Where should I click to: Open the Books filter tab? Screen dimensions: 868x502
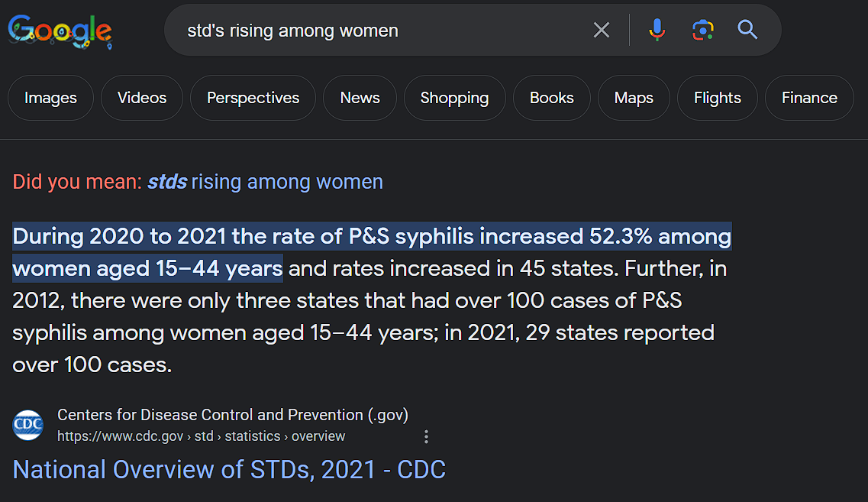pos(551,98)
